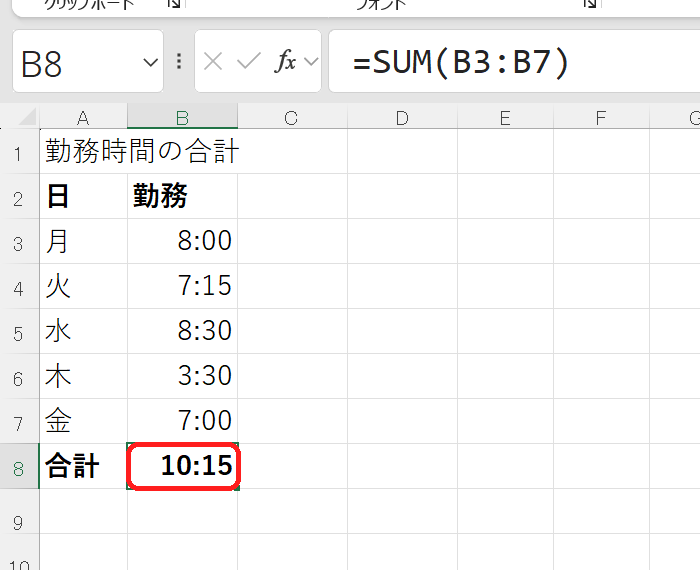Select row 4 header

click(x=19, y=287)
